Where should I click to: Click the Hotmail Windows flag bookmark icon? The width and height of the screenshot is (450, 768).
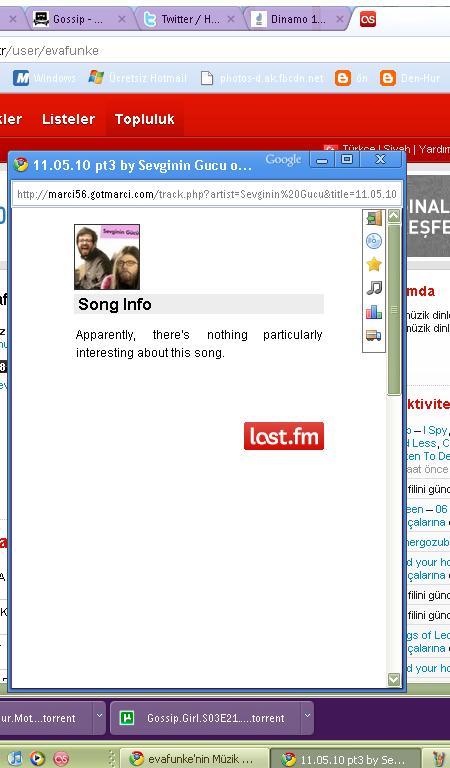tap(96, 77)
